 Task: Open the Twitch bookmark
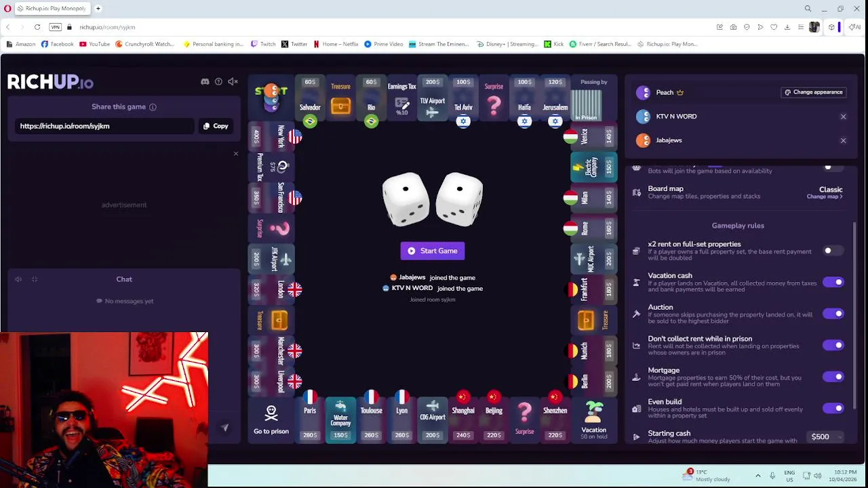click(263, 44)
